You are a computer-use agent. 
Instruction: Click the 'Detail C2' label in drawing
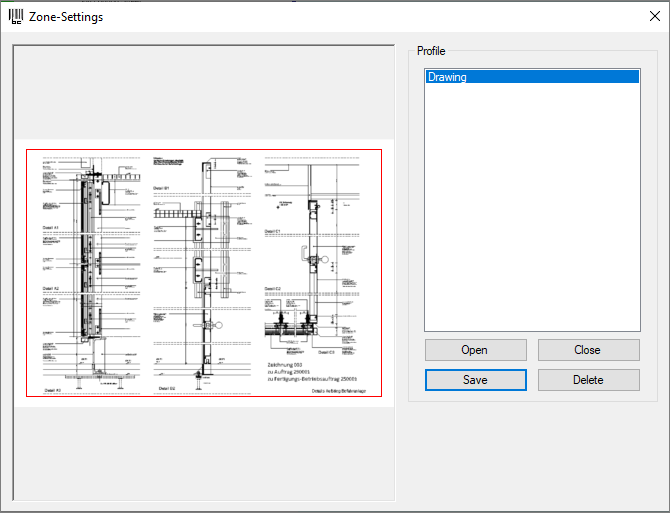point(273,289)
